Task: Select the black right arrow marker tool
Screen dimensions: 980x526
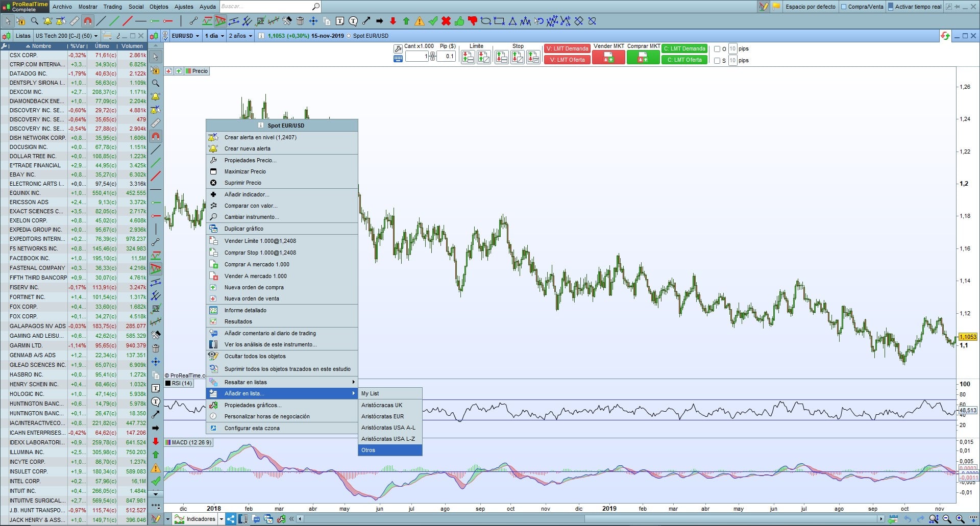Action: point(380,21)
